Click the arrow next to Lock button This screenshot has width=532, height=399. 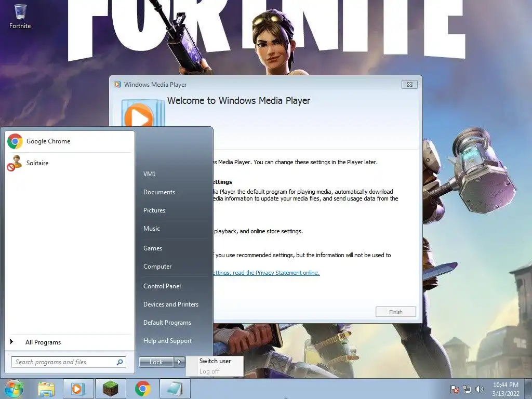click(179, 362)
